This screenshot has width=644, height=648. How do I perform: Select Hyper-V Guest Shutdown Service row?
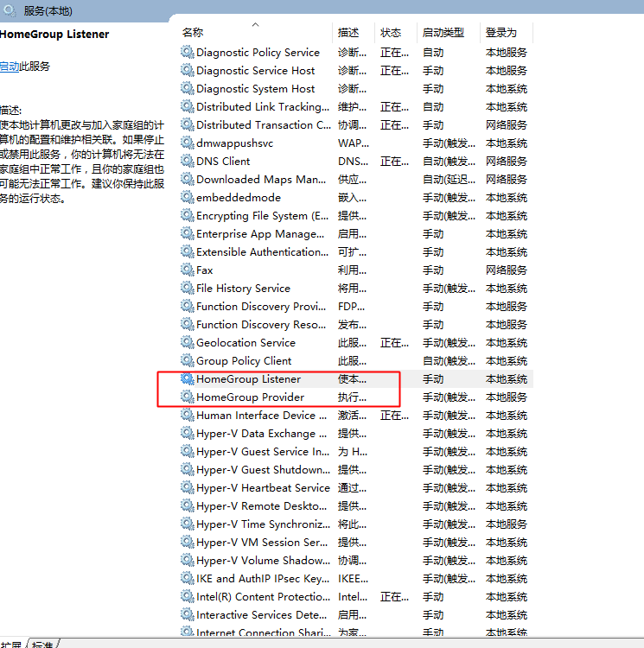pyautogui.click(x=356, y=469)
